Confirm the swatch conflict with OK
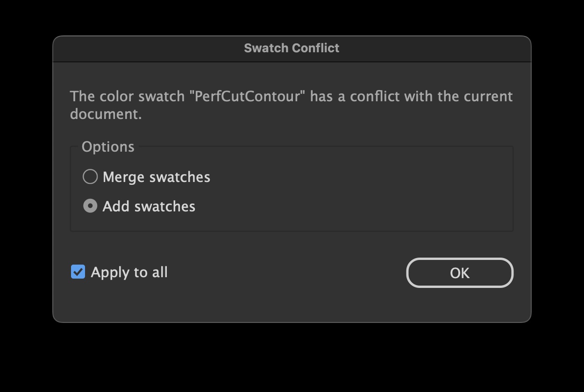Viewport: 584px width, 392px height. pyautogui.click(x=459, y=273)
